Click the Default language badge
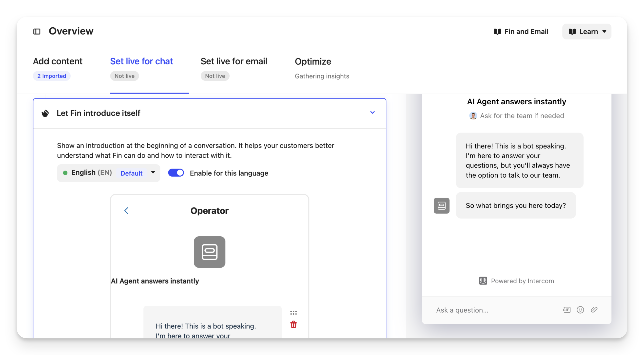This screenshot has height=355, width=644. point(131,173)
